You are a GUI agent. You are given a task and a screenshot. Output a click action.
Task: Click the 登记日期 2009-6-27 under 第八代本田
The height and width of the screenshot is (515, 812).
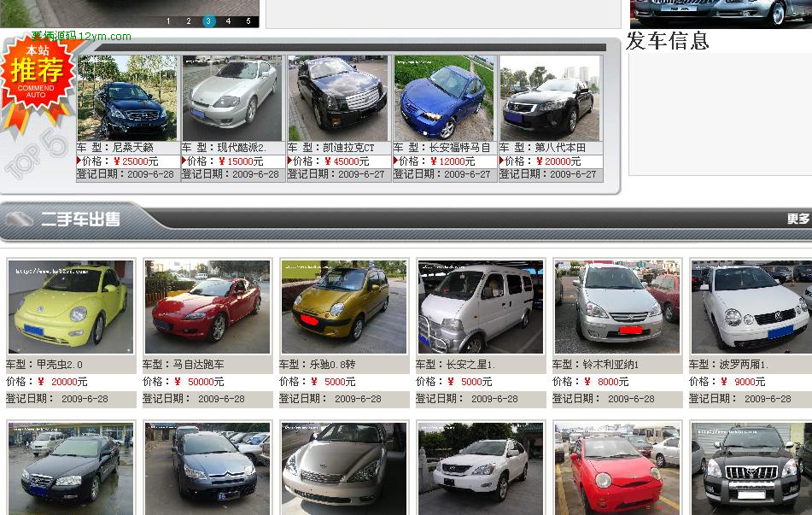point(548,174)
